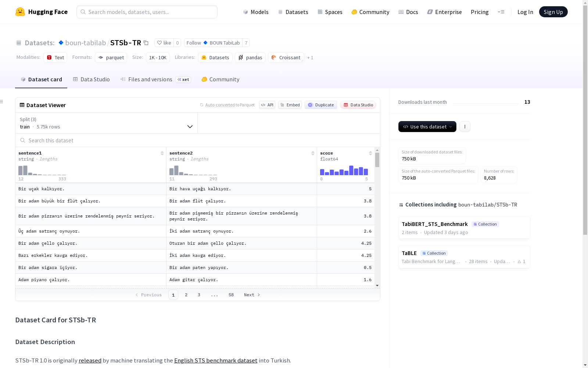588x368 pixels.
Task: Open the English STS benchmark dataset link
Action: coord(216,360)
